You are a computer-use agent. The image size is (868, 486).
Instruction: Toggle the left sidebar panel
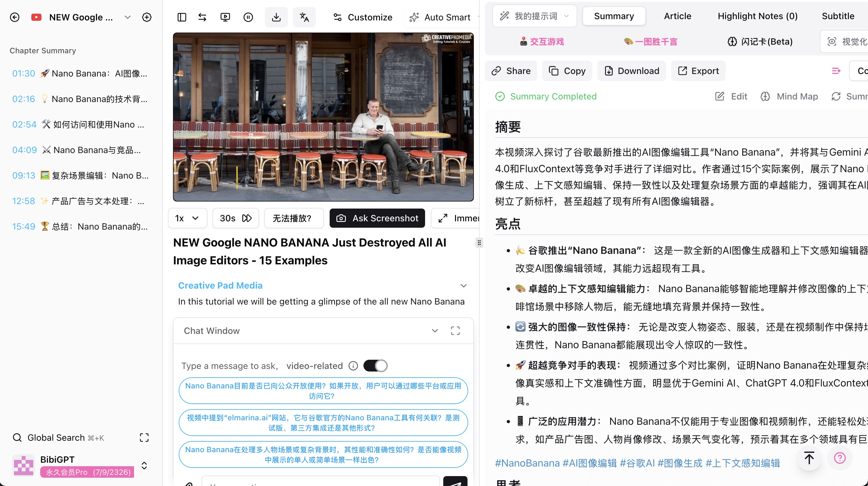pos(182,17)
